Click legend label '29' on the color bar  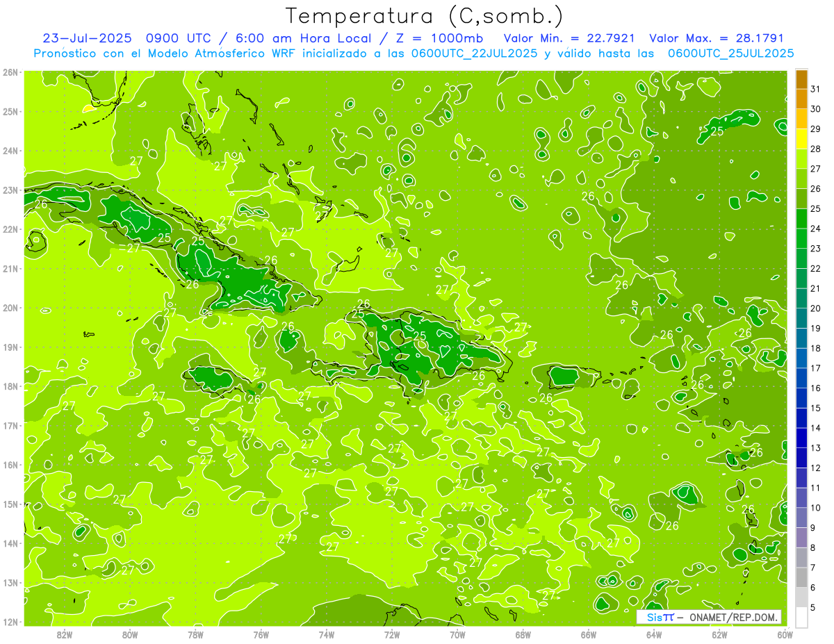point(816,129)
